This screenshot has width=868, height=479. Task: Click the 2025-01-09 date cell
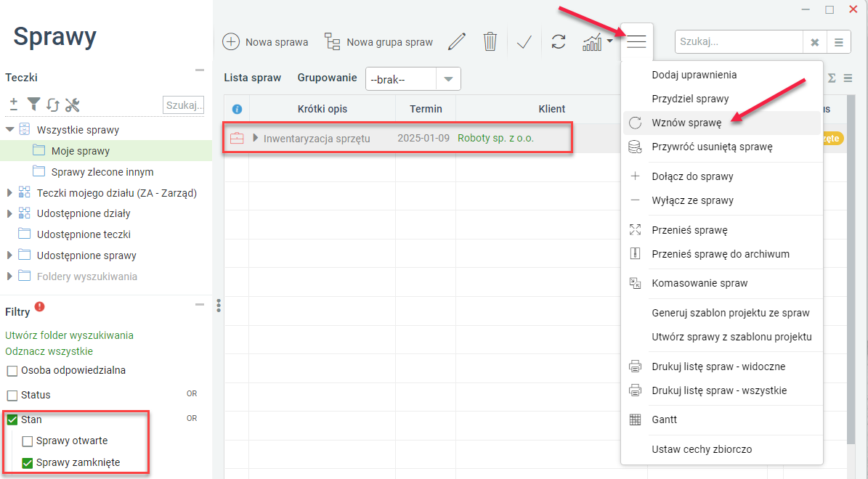pyautogui.click(x=423, y=139)
